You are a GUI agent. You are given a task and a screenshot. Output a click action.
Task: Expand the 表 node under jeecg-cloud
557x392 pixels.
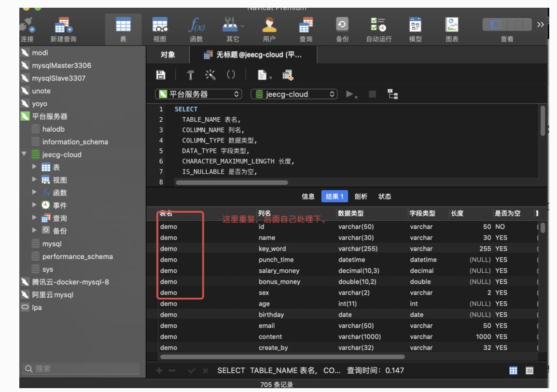(34, 167)
